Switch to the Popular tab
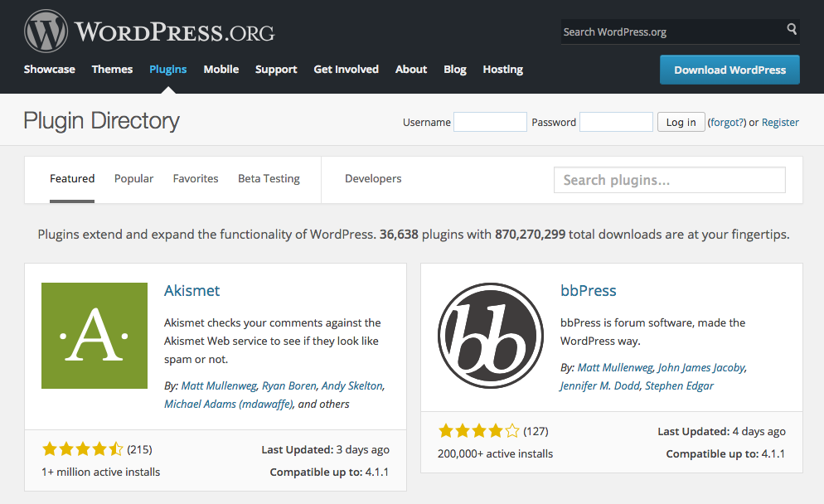 tap(133, 178)
